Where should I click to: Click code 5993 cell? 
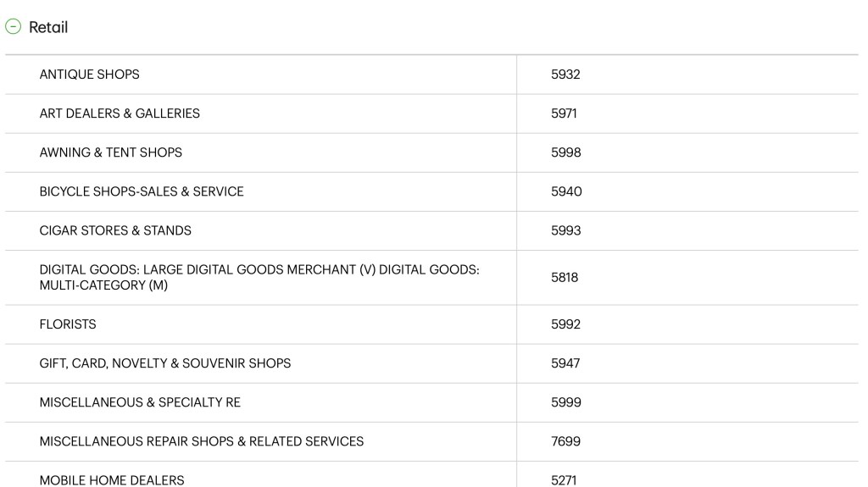(x=565, y=230)
